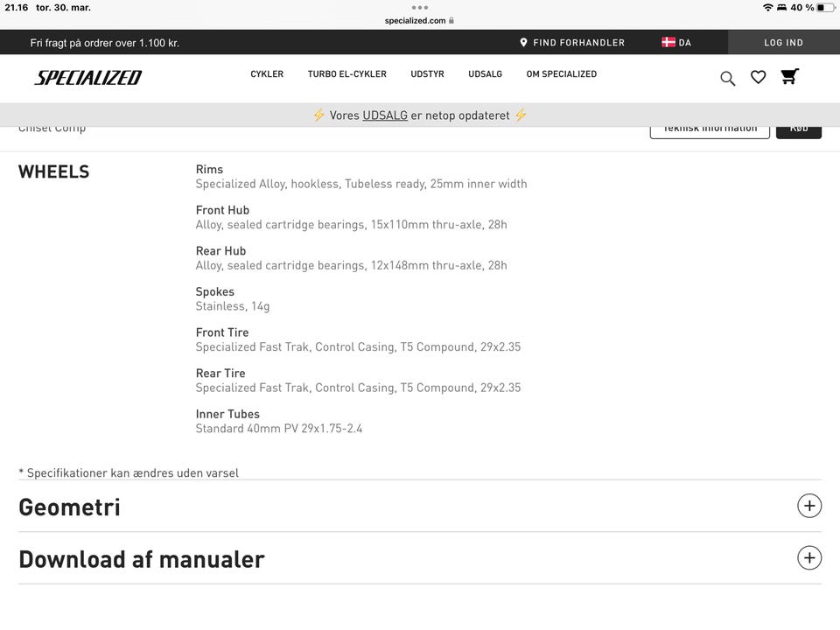Tap the three-dot multitasking indicator at top
The width and height of the screenshot is (840, 630).
[x=419, y=8]
